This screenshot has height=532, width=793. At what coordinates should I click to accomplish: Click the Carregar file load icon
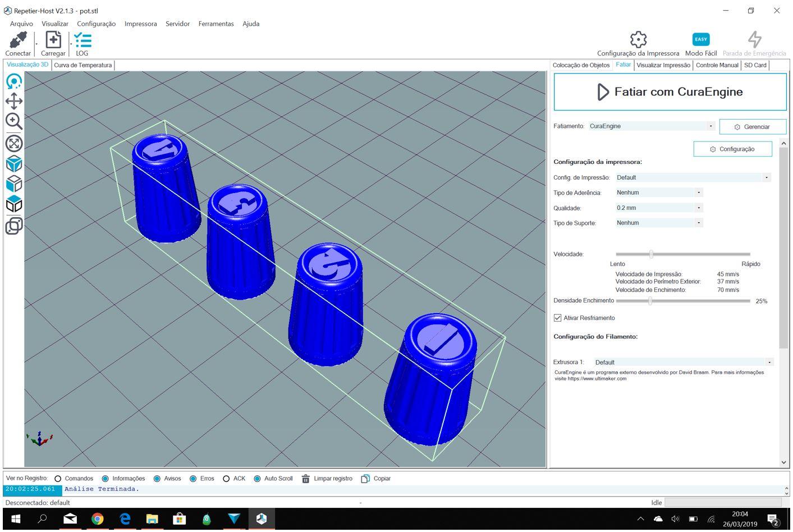(53, 40)
